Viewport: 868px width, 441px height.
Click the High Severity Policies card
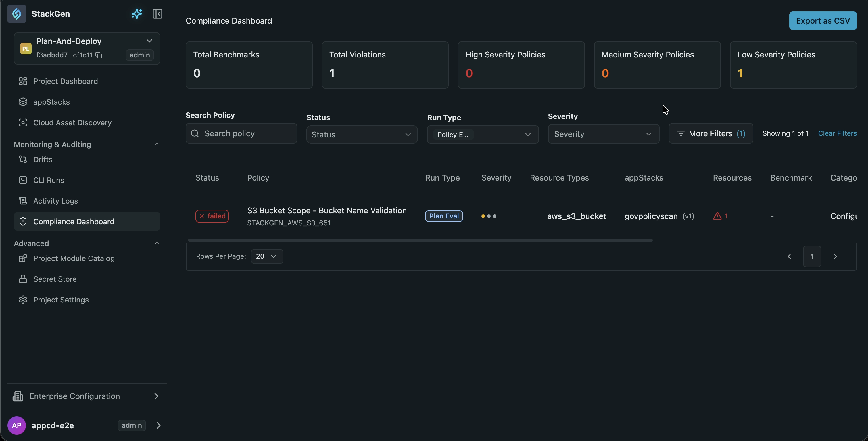point(521,65)
